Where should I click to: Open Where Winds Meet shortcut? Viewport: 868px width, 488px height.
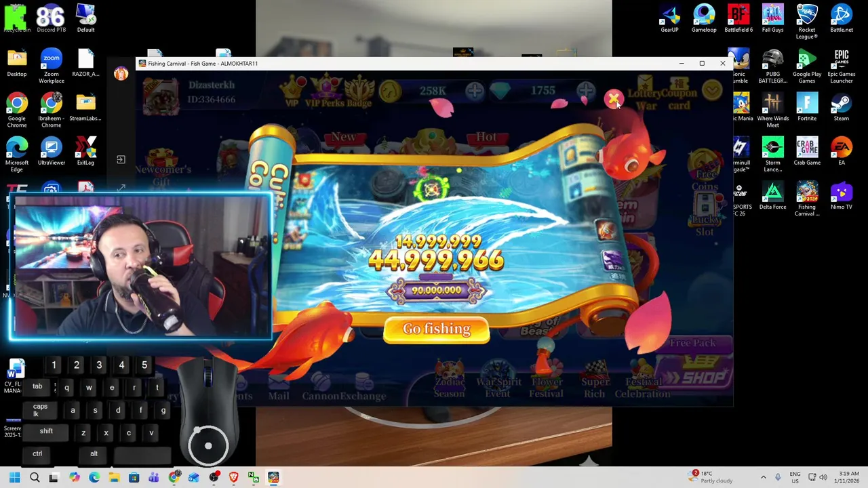(x=772, y=110)
